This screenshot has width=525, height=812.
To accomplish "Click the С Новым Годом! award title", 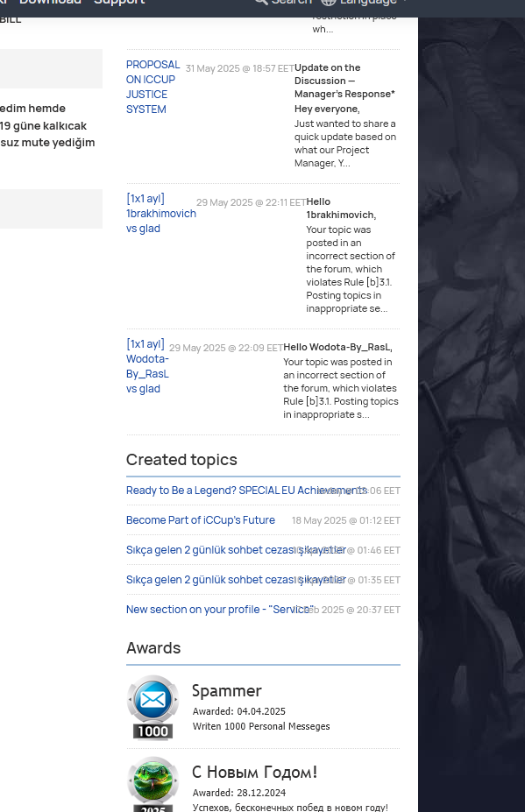I will pyautogui.click(x=254, y=772).
